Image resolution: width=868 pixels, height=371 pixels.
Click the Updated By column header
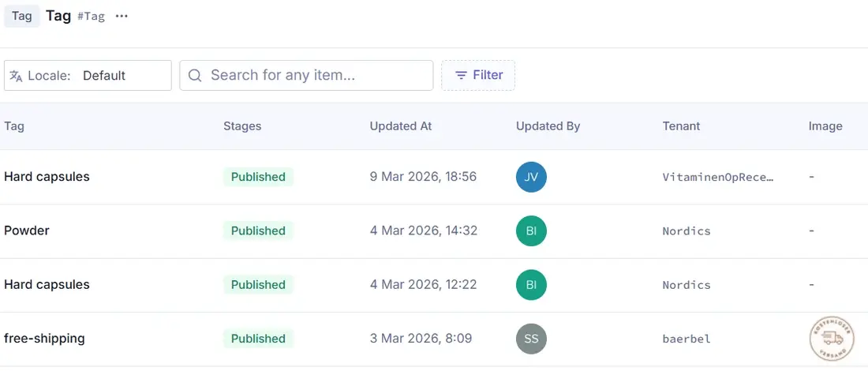548,126
